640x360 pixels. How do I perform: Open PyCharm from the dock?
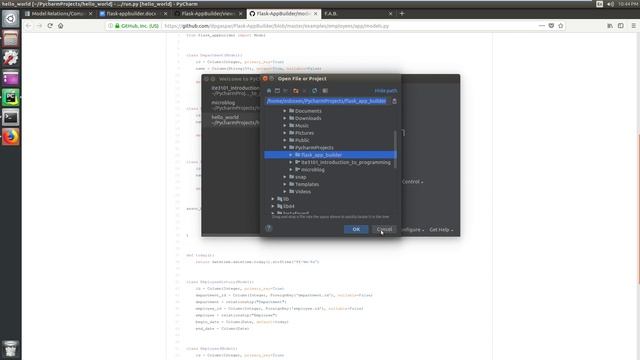11,98
